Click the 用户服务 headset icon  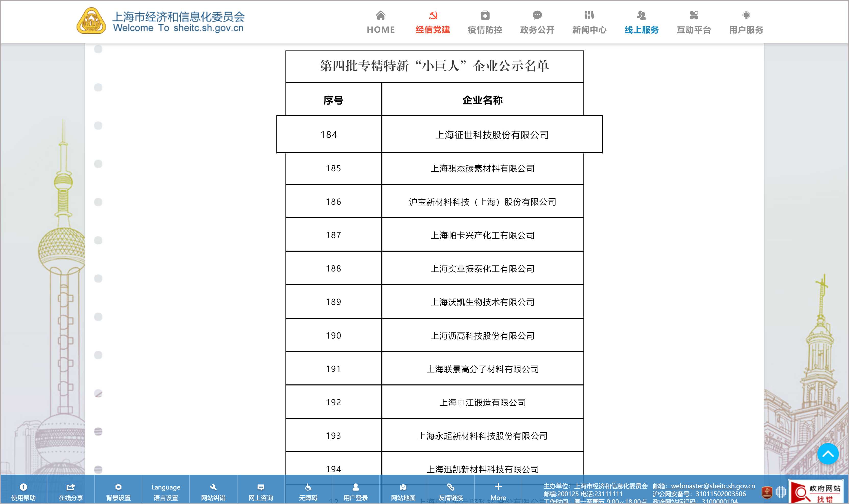pos(746,15)
